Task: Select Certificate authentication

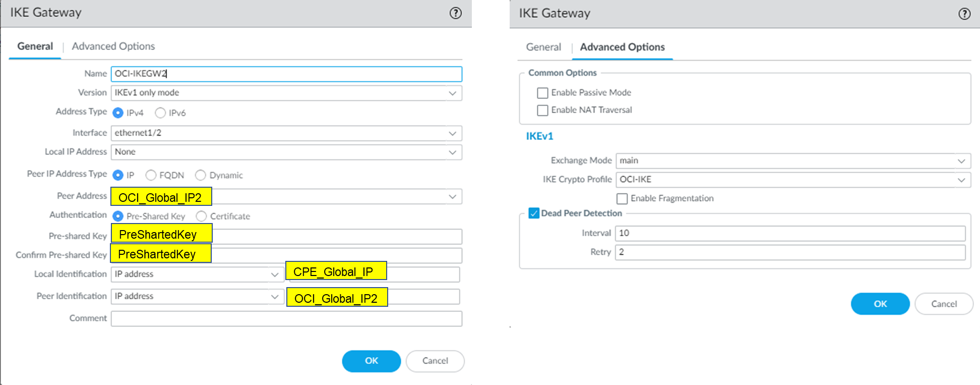Action: click(x=201, y=216)
